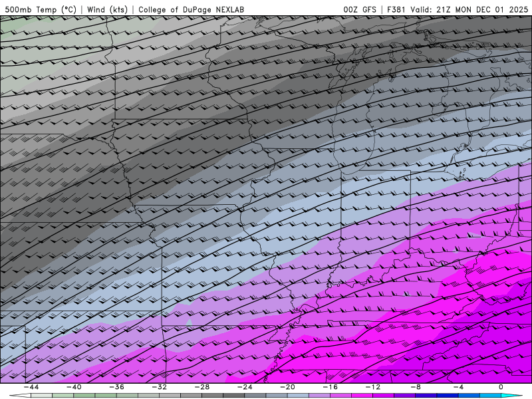Image resolution: width=532 pixels, height=399 pixels.
Task: Click the "College of DuPage NEXLAB" text
Action: click(191, 9)
